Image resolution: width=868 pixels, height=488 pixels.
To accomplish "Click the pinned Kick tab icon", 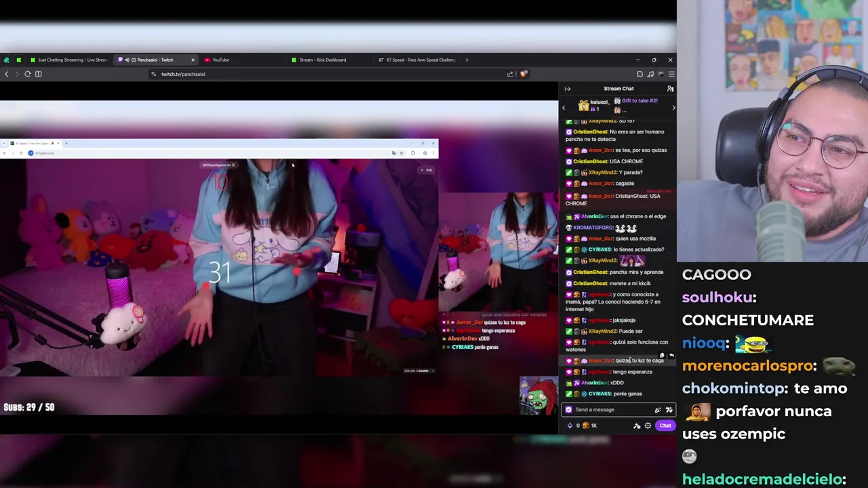I will click(x=19, y=60).
